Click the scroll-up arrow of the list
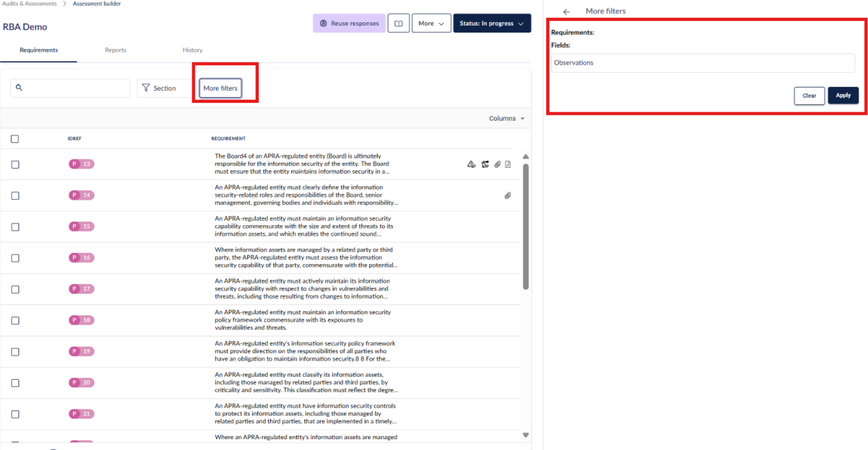 pyautogui.click(x=526, y=156)
